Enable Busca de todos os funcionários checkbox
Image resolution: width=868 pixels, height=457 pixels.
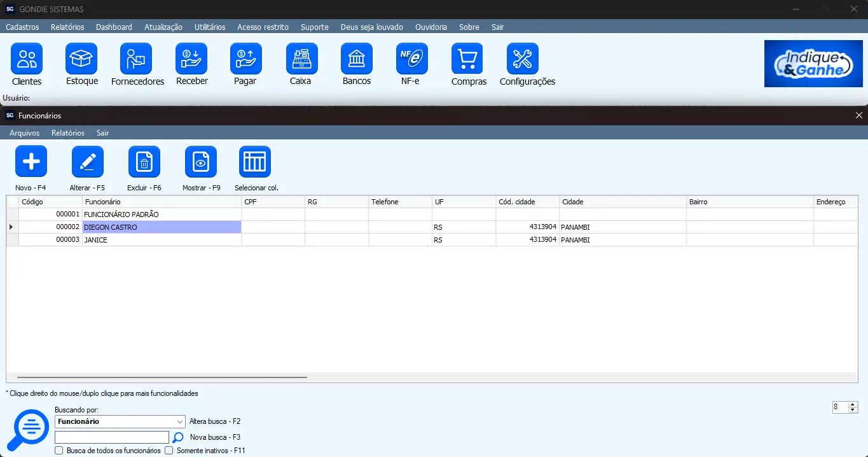point(59,451)
